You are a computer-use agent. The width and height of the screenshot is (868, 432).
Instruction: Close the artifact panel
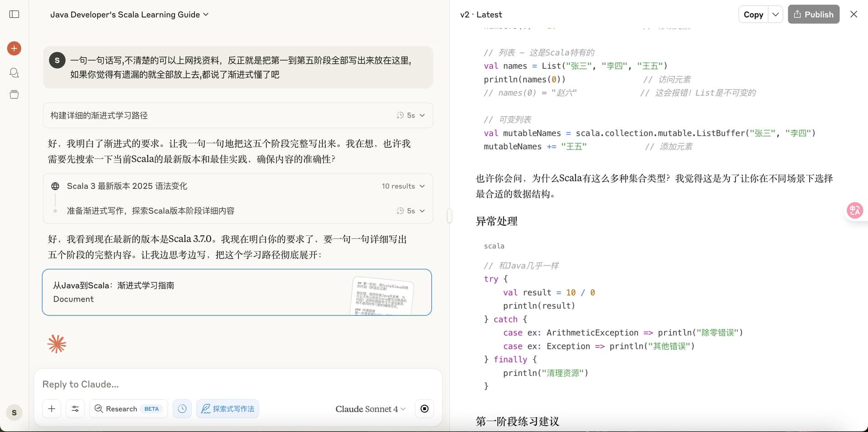(x=854, y=14)
